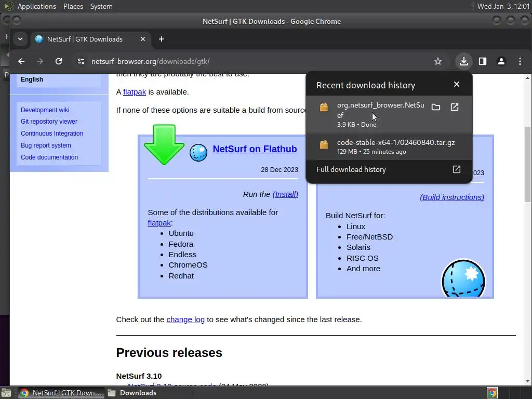This screenshot has height=399, width=532.
Task: Click the Endless list item
Action: click(x=182, y=255)
